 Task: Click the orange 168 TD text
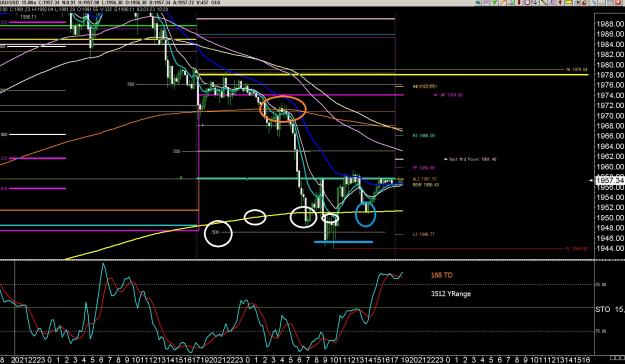pos(442,275)
